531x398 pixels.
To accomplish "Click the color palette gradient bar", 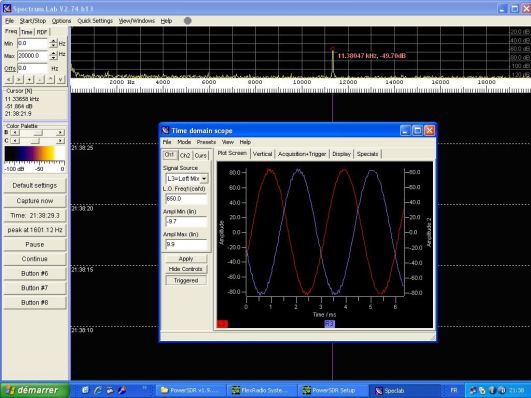I will point(35,153).
